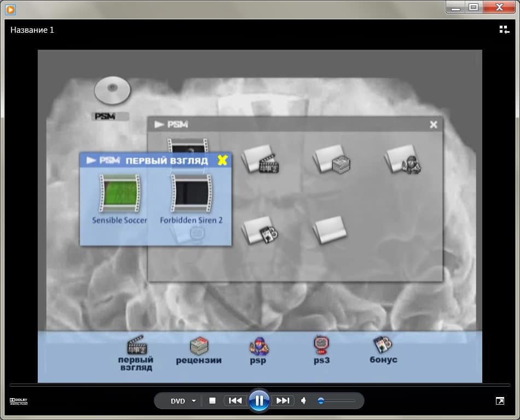Open the folder with ninja character icon

point(403,159)
